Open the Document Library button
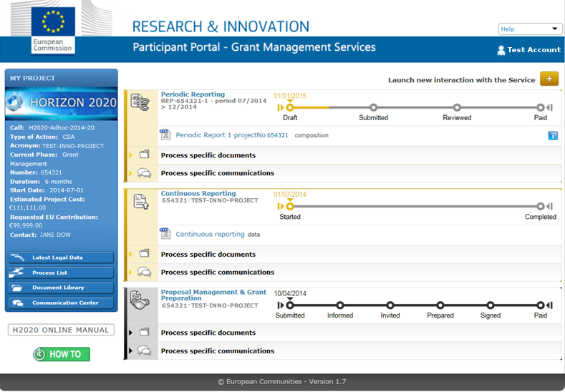Image resolution: width=565 pixels, height=392 pixels. [x=61, y=288]
